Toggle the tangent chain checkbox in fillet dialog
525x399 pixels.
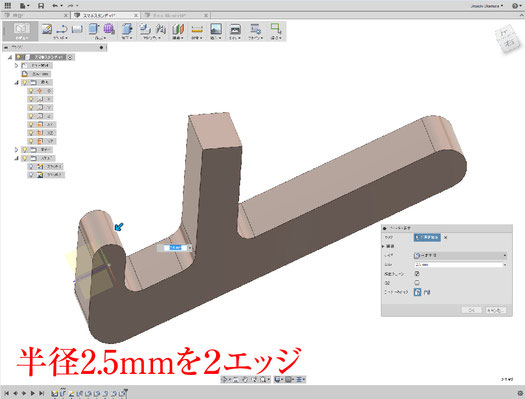[417, 274]
